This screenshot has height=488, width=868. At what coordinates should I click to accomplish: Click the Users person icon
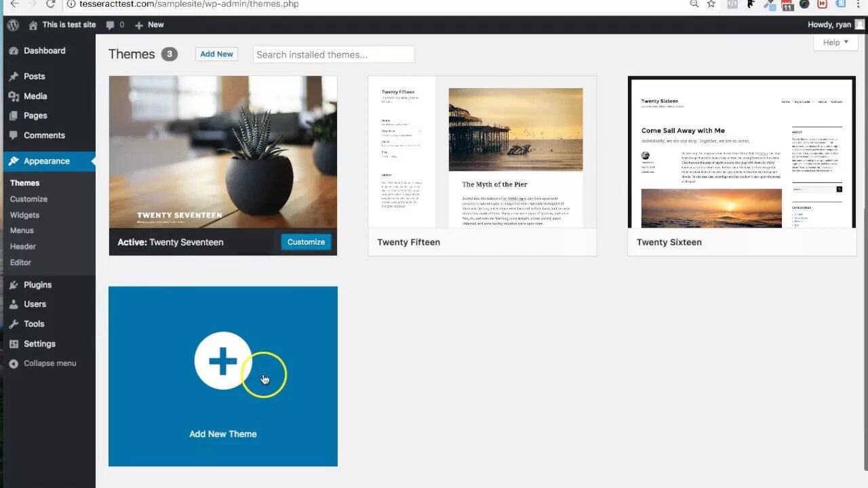(x=14, y=304)
